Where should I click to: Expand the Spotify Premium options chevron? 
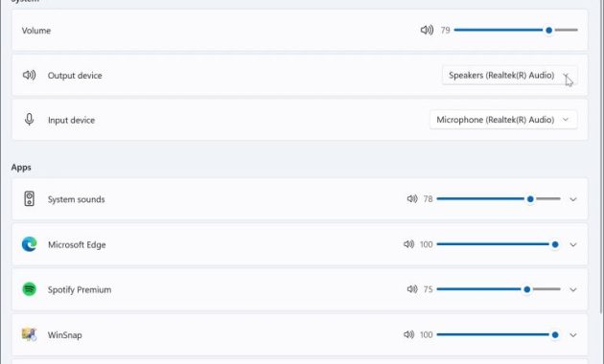(x=573, y=289)
